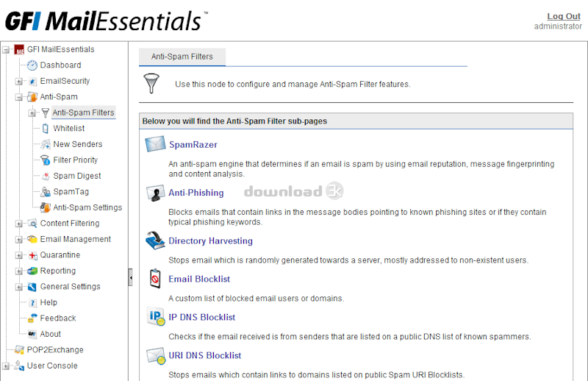Select Anti-Spam Settings in the tree
Viewport: 588px width, 381px height.
87,207
